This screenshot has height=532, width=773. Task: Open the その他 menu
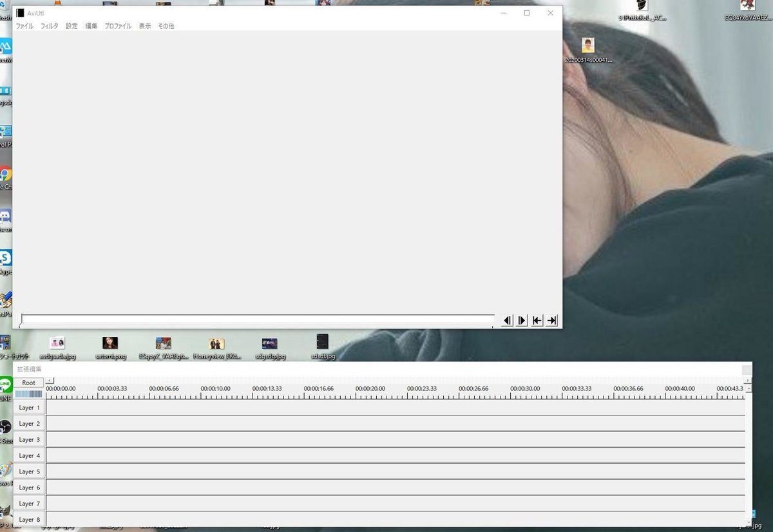pyautogui.click(x=166, y=26)
